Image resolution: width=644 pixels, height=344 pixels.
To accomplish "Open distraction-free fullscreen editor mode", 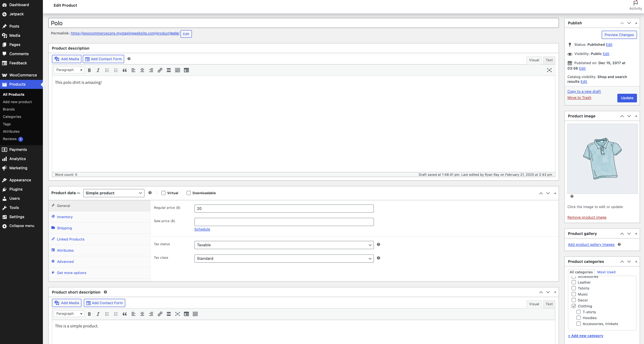I will (549, 70).
